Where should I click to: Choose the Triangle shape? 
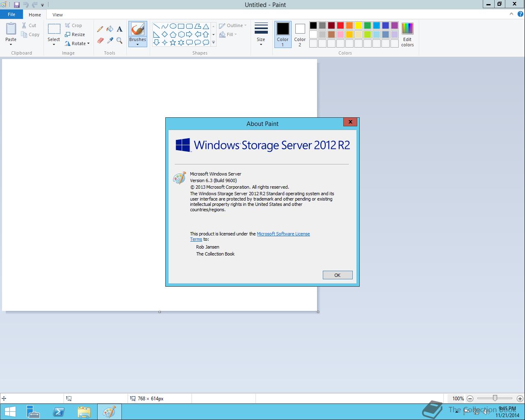click(206, 26)
